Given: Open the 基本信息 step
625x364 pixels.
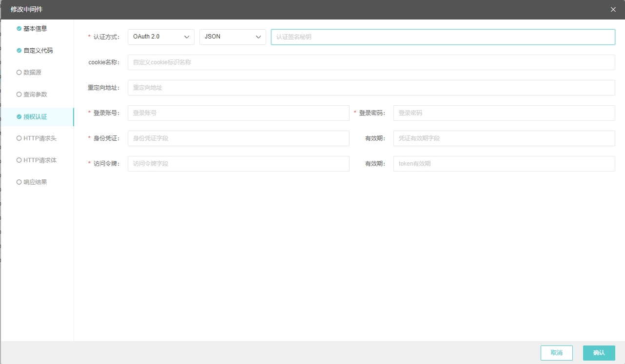Looking at the screenshot, I should click(35, 29).
